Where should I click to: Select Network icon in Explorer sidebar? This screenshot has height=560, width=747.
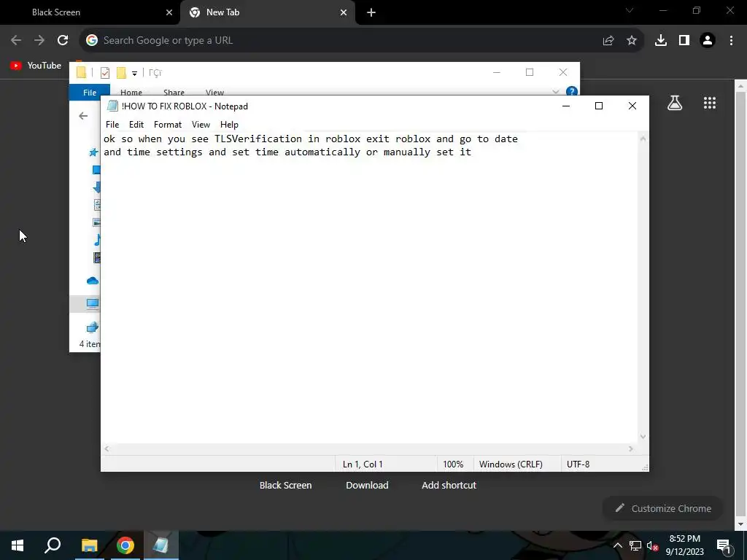click(x=93, y=327)
